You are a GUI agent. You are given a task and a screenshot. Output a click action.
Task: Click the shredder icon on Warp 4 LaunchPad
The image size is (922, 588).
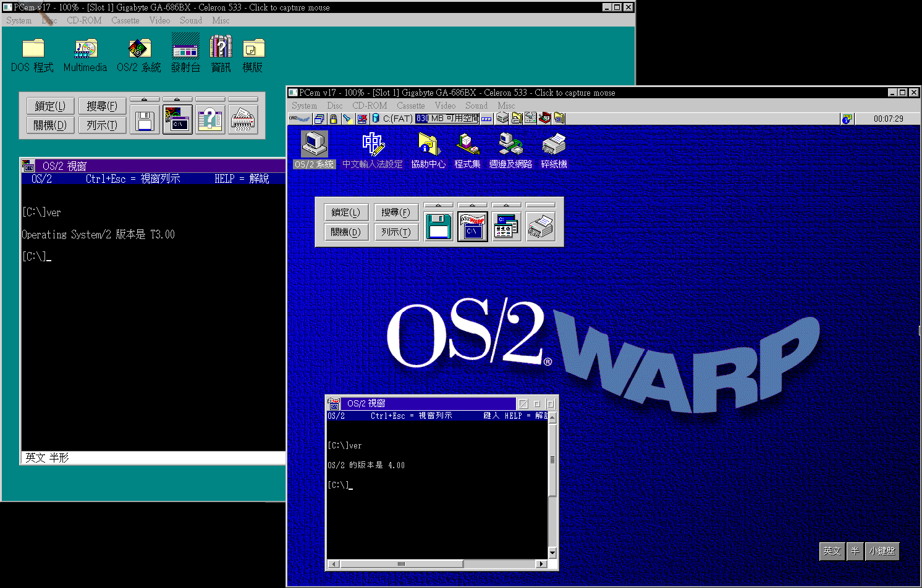pyautogui.click(x=540, y=227)
